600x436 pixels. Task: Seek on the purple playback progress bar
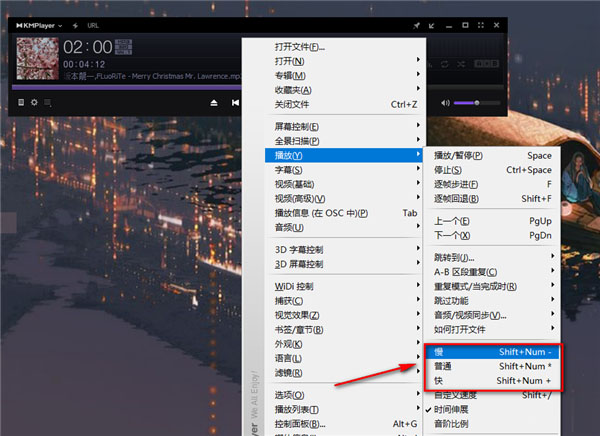coord(127,87)
